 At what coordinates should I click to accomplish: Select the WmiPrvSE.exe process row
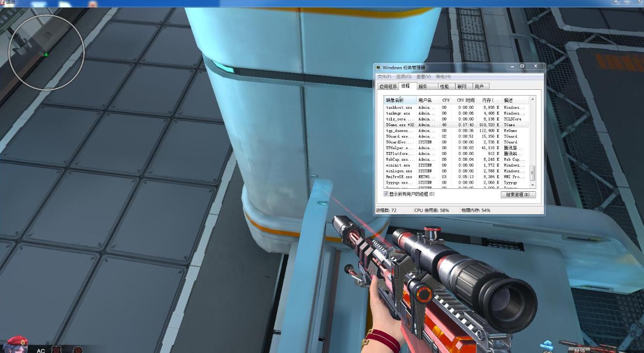coord(457,177)
